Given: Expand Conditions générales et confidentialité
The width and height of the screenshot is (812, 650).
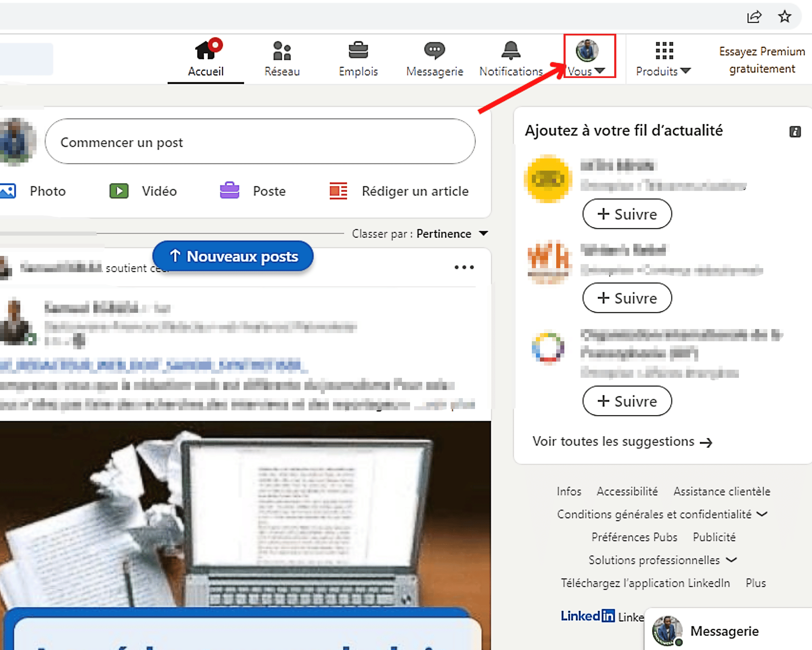Looking at the screenshot, I should [x=662, y=514].
